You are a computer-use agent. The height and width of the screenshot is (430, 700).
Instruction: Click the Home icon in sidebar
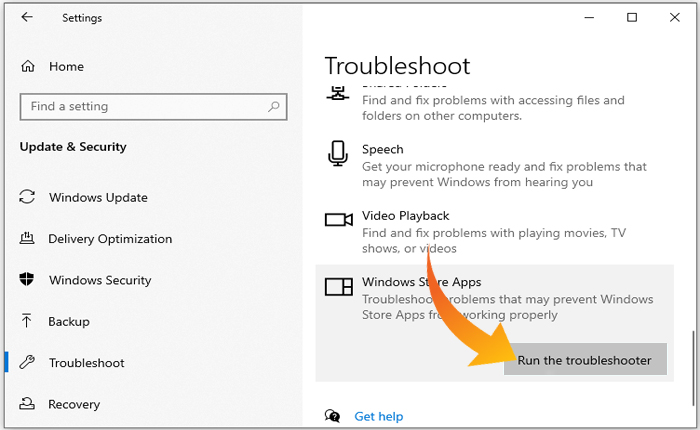pos(28,66)
